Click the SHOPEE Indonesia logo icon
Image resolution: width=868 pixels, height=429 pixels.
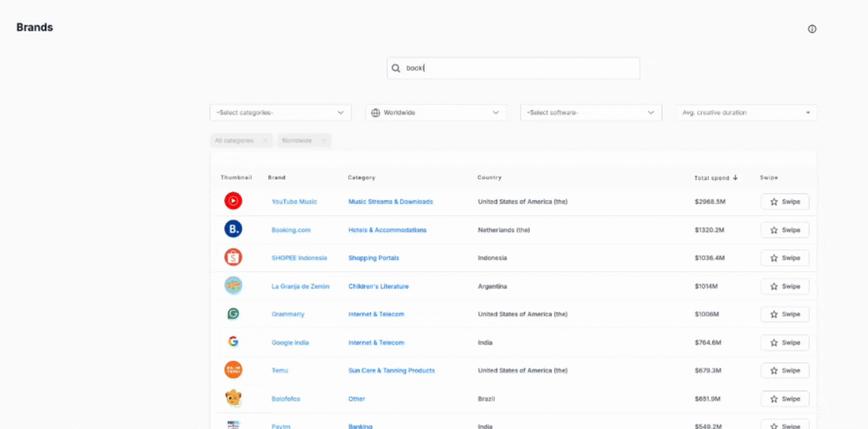coord(233,257)
